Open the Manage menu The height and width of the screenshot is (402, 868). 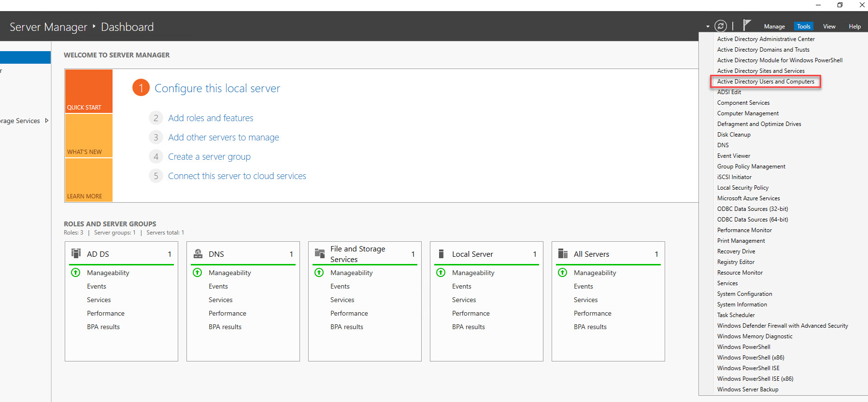pyautogui.click(x=774, y=27)
